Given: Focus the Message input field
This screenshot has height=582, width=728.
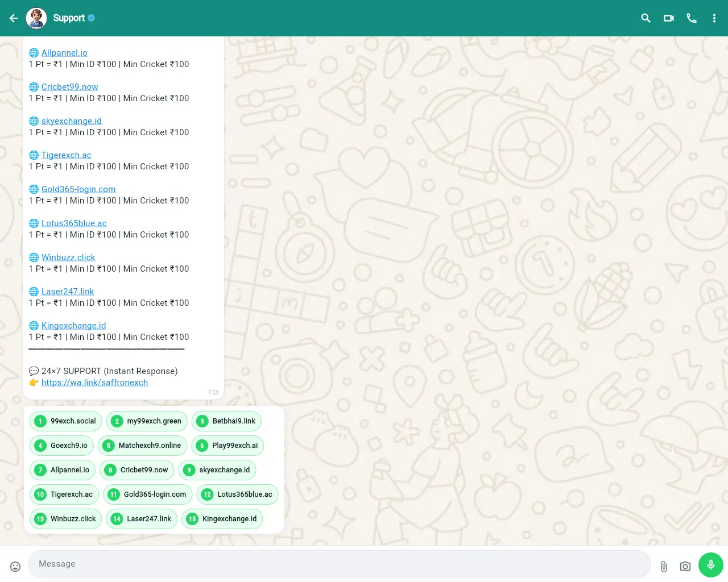Looking at the screenshot, I should [x=339, y=564].
